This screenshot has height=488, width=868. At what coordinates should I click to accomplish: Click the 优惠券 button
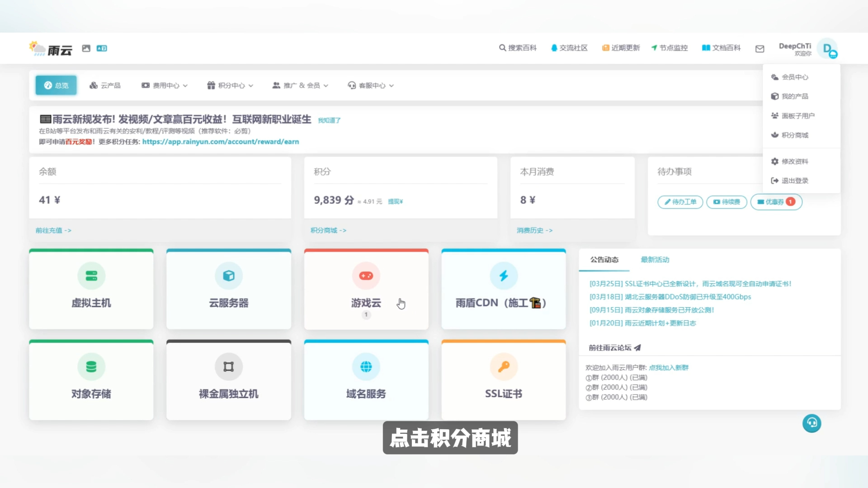tap(776, 202)
